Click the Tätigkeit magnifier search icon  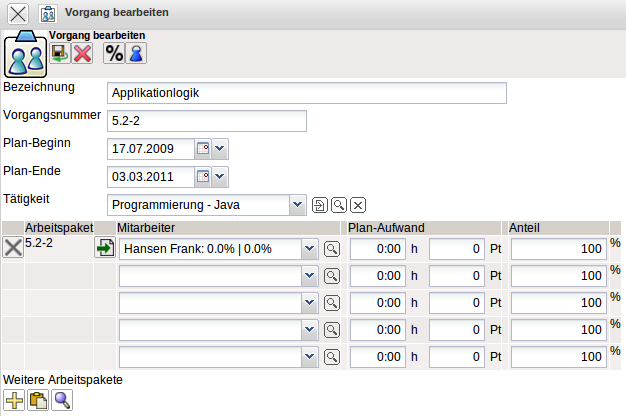(x=339, y=205)
